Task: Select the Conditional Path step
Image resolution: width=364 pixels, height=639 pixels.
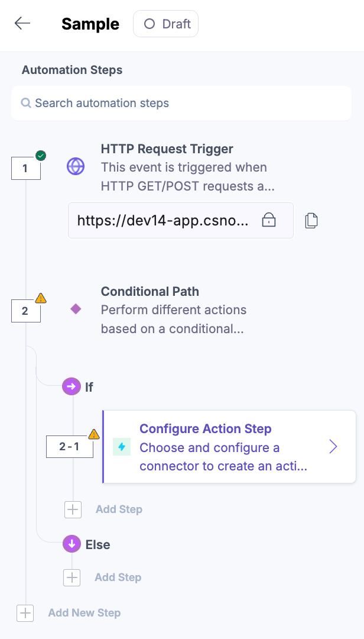Action: [x=150, y=292]
